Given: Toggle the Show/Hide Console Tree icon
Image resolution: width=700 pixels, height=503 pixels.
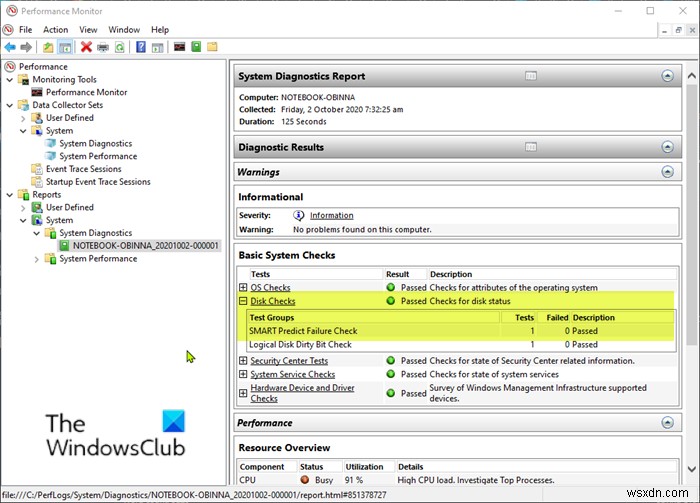Looking at the screenshot, I should point(65,47).
